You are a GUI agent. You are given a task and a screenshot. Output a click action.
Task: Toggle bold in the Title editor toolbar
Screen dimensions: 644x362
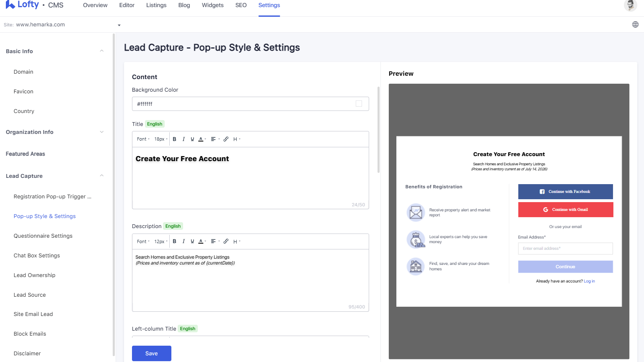pyautogui.click(x=174, y=139)
